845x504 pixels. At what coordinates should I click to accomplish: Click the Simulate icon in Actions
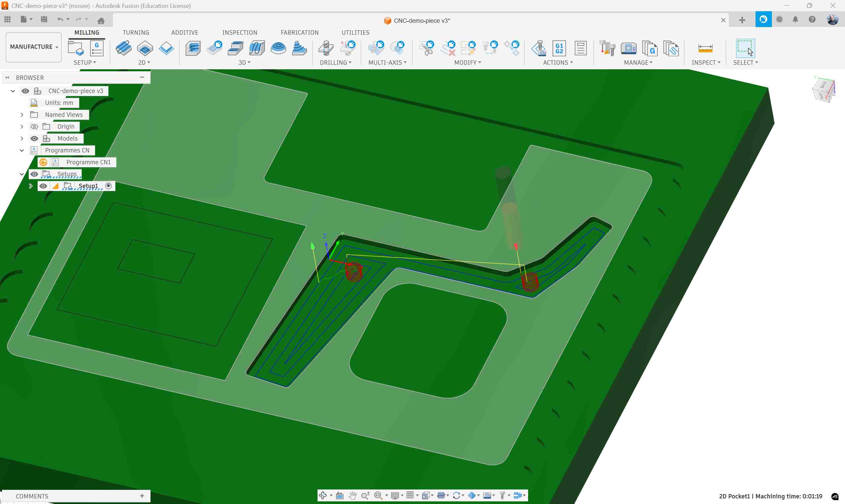tap(539, 48)
